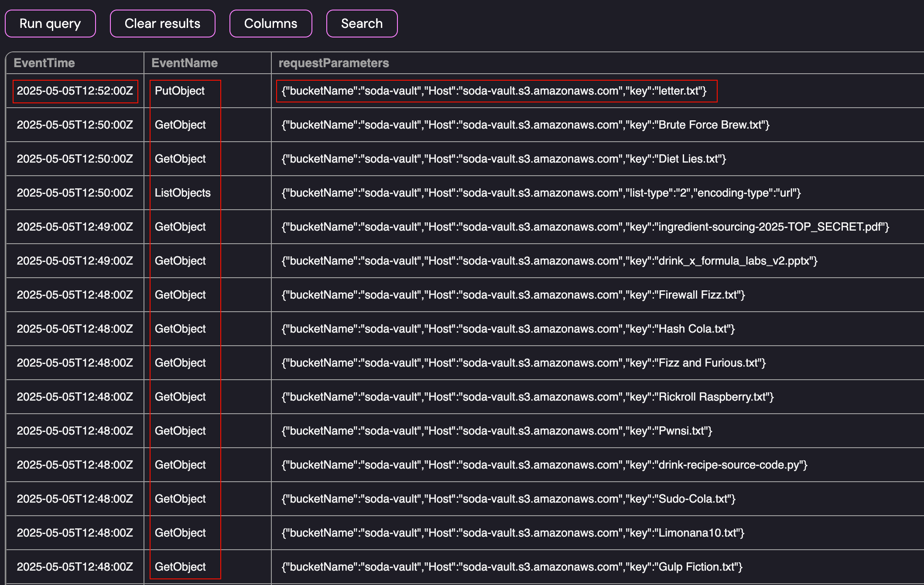
Task: Click the letter.txt request parameters cell
Action: coord(494,91)
